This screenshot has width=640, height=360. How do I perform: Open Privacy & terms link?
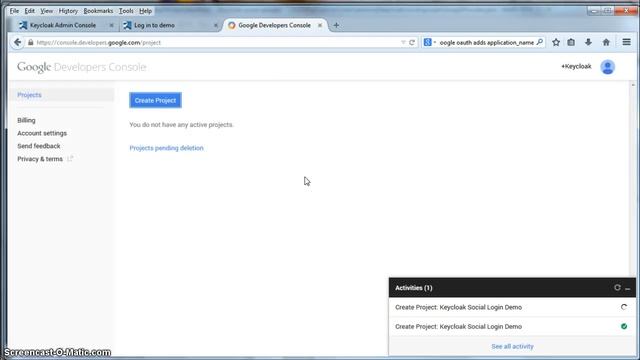40,159
